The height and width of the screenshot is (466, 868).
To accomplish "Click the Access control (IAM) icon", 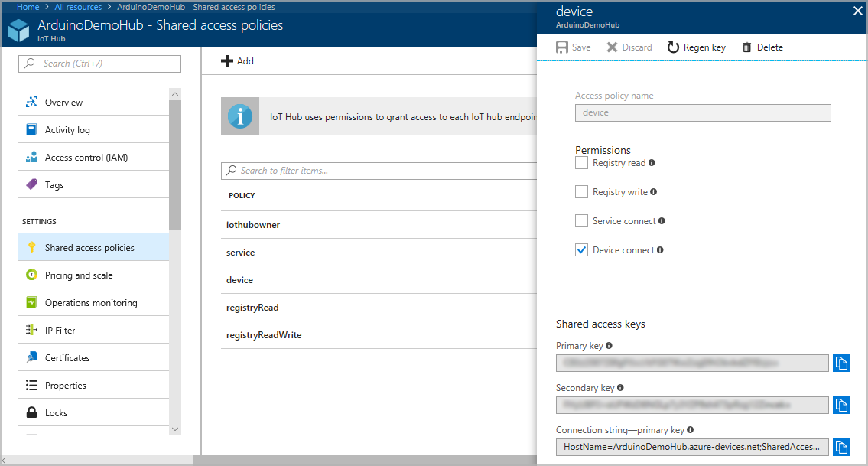I will 31,157.
